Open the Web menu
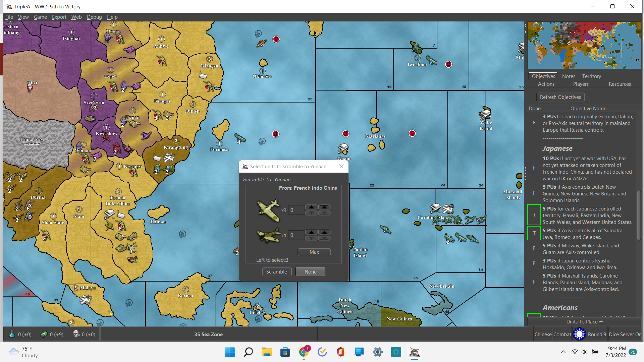The height and width of the screenshot is (362, 644). 76,17
